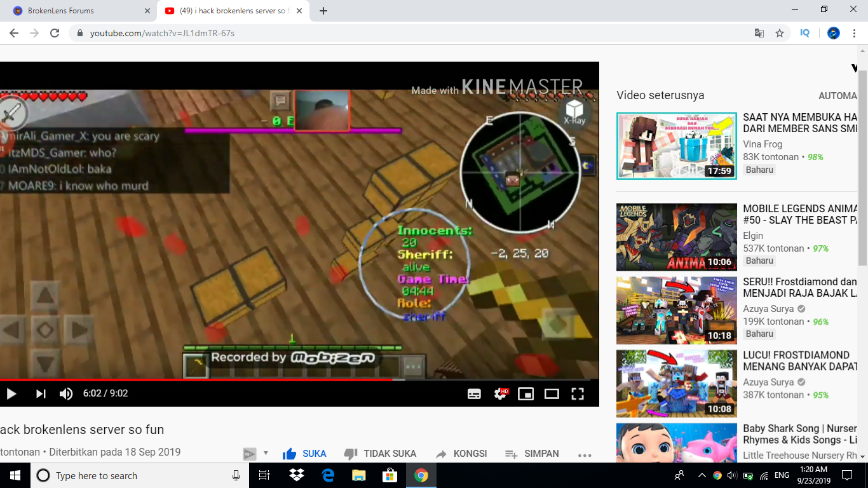Click the 'LUCU! FROSTDIAMOND' video title
The image size is (868, 488).
[800, 360]
